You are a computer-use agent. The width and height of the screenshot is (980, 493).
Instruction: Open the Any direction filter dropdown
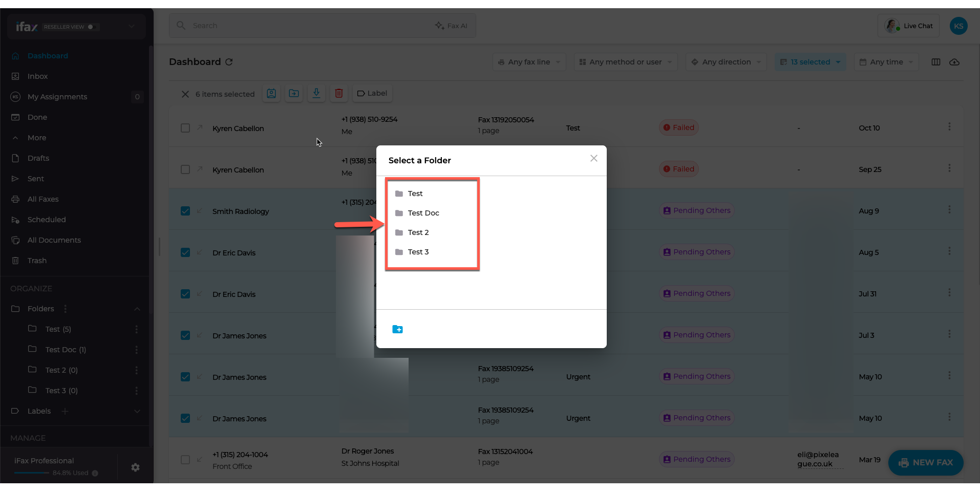[726, 61]
